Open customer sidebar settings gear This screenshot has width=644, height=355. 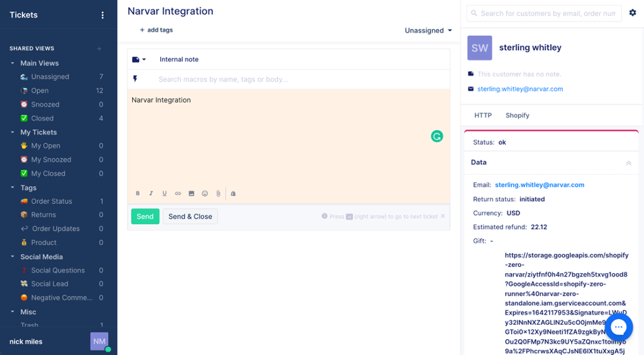coord(633,13)
